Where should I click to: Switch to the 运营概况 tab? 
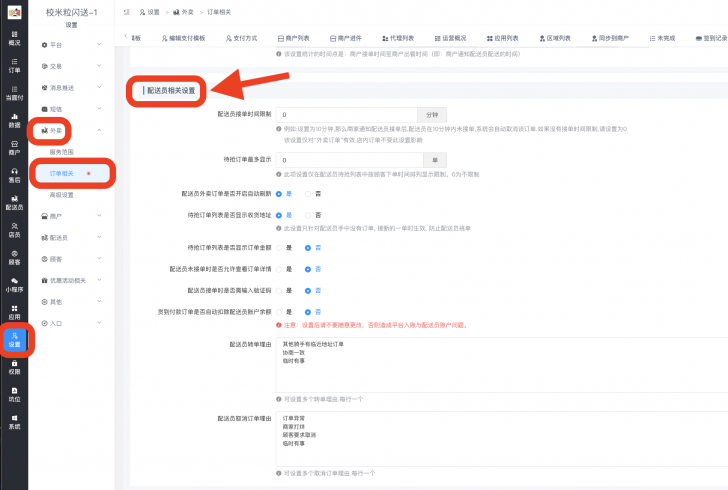[450, 38]
